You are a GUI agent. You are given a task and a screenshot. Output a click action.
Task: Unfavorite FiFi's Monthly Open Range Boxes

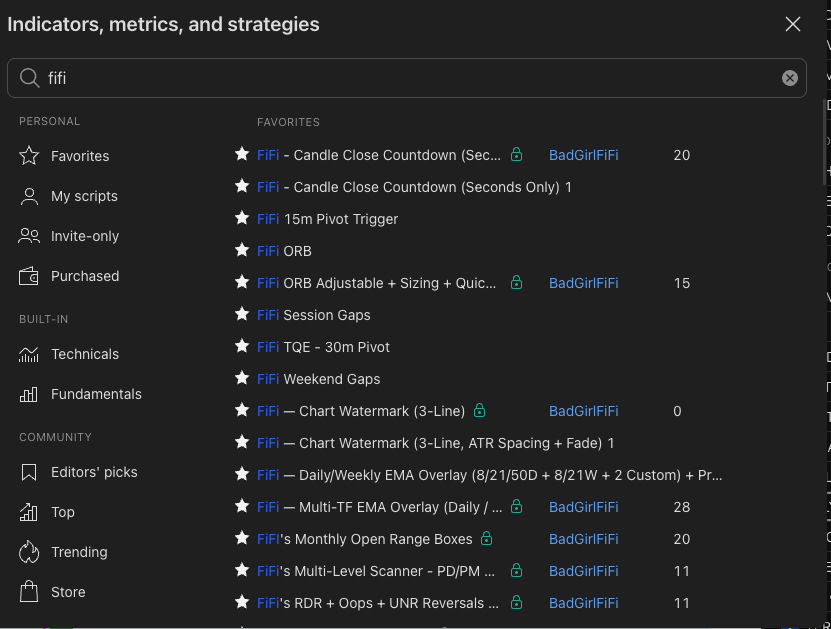pyautogui.click(x=242, y=538)
